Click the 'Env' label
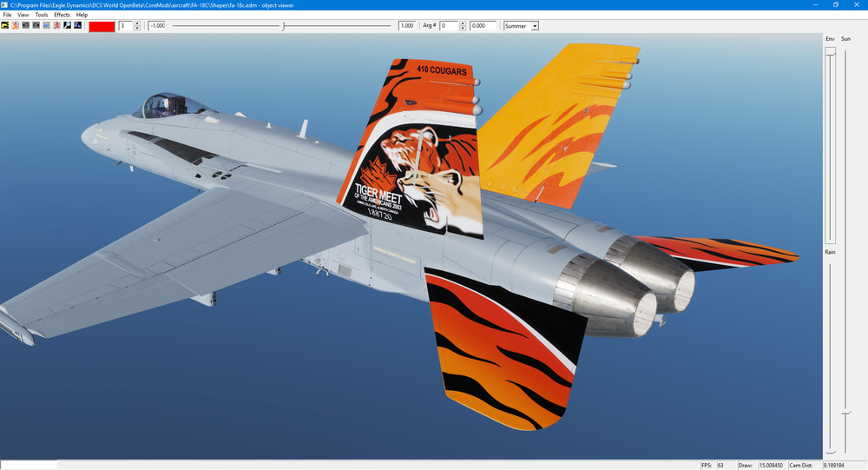 [x=830, y=39]
